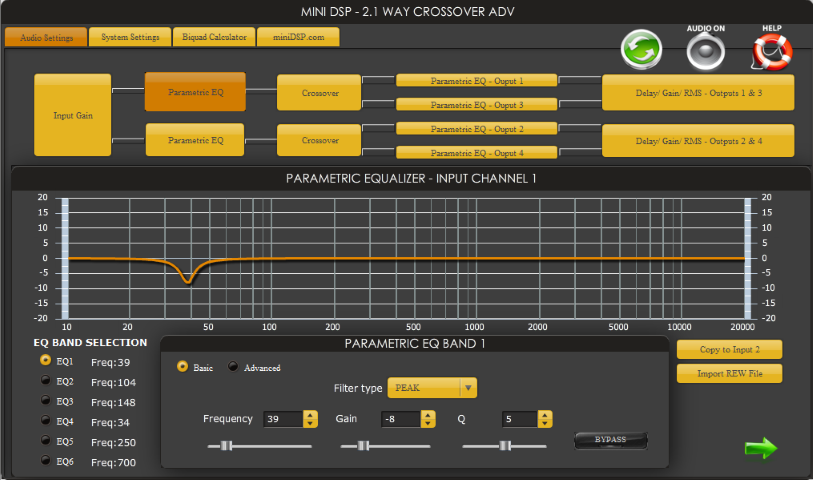Click the Input Gain block

click(x=73, y=115)
